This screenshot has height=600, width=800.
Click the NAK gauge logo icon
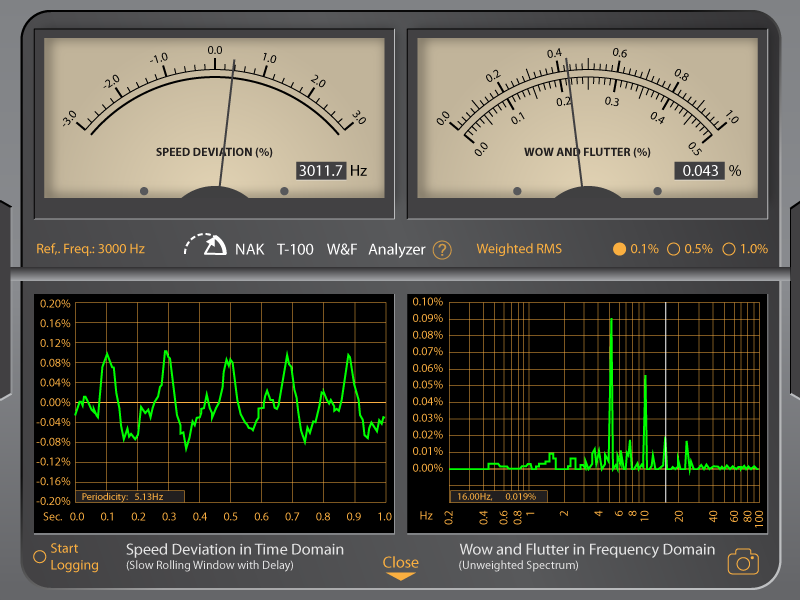(206, 244)
